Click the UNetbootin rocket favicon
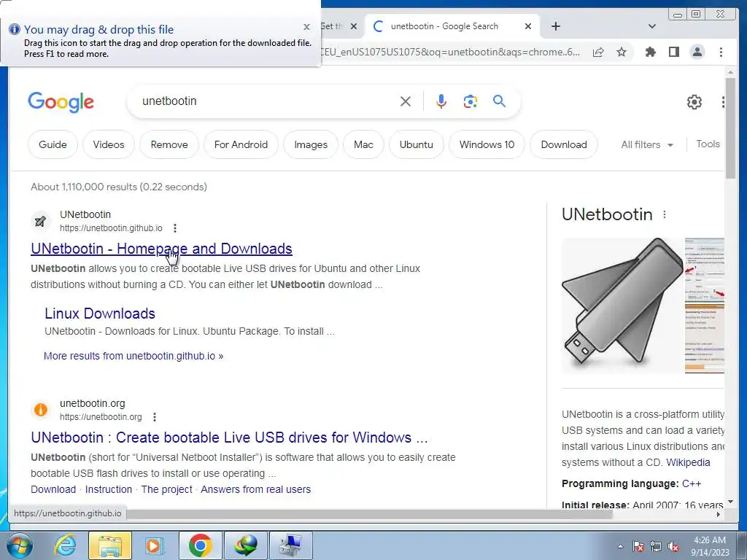This screenshot has width=747, height=560. pos(41,222)
